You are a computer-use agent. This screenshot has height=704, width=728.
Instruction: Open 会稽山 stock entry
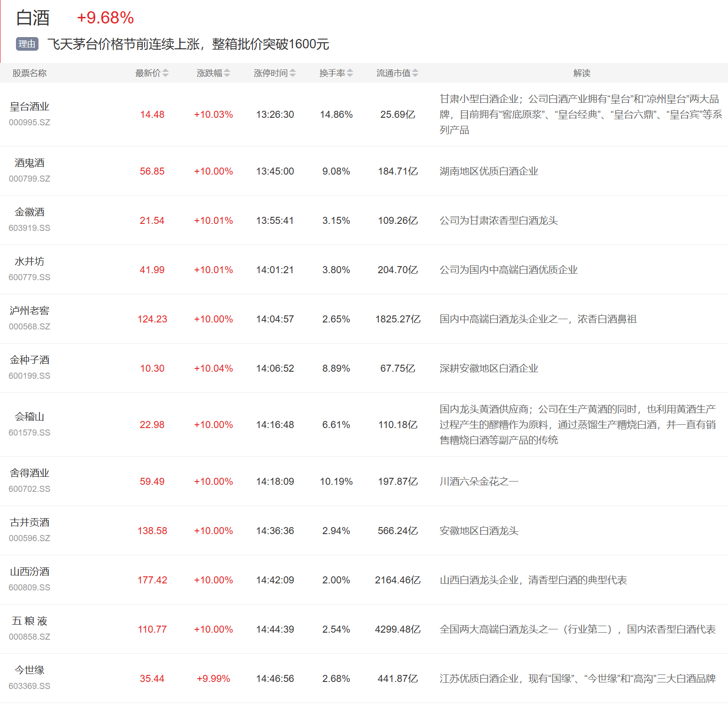point(30,417)
